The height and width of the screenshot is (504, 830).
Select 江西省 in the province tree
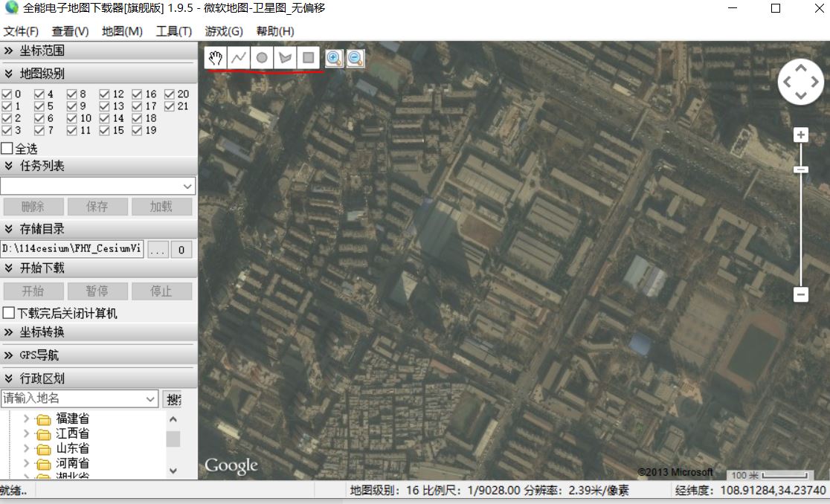(73, 433)
